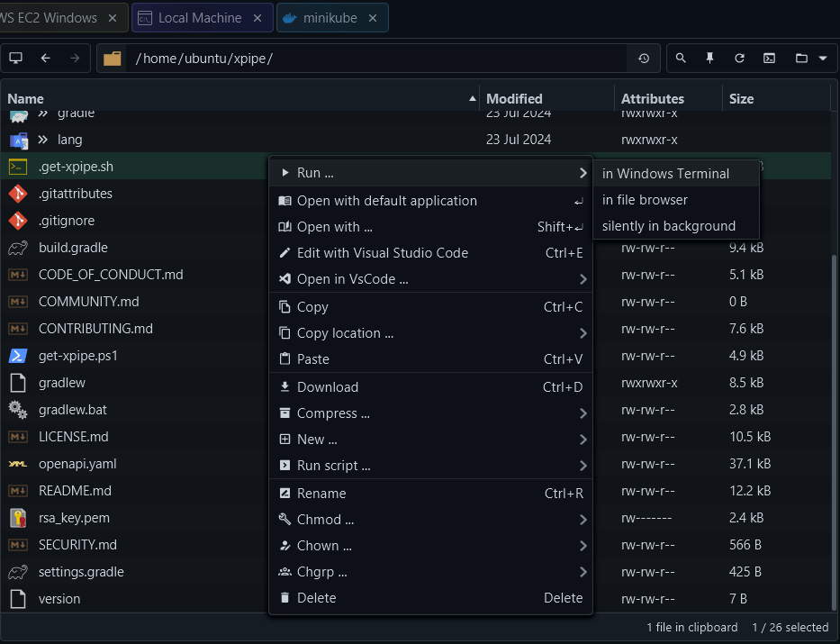
Task: Click the search magnifier icon
Action: point(681,59)
